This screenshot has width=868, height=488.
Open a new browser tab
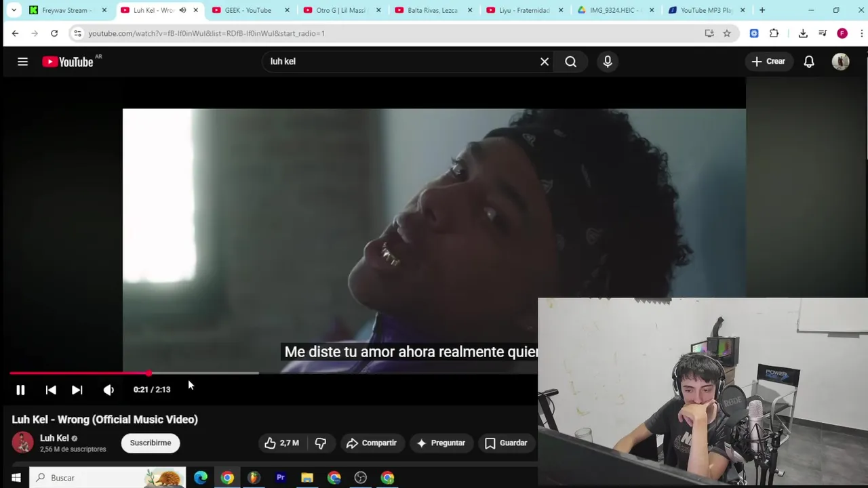(x=762, y=10)
